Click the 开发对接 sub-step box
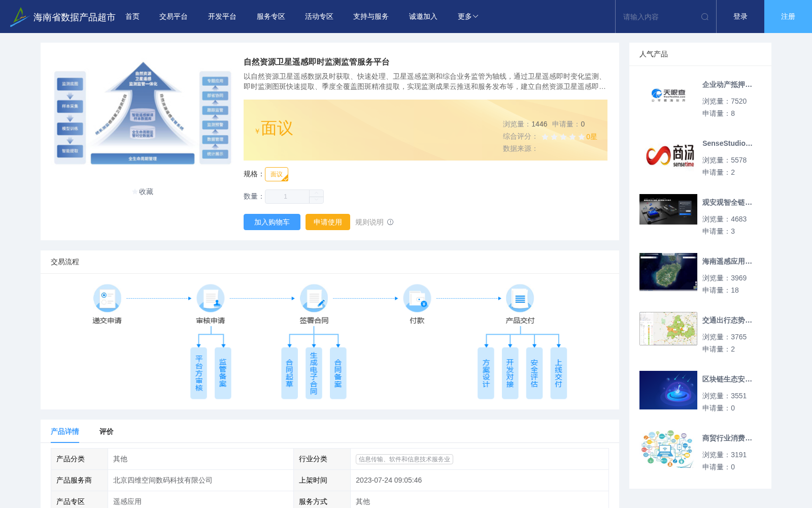 point(510,373)
